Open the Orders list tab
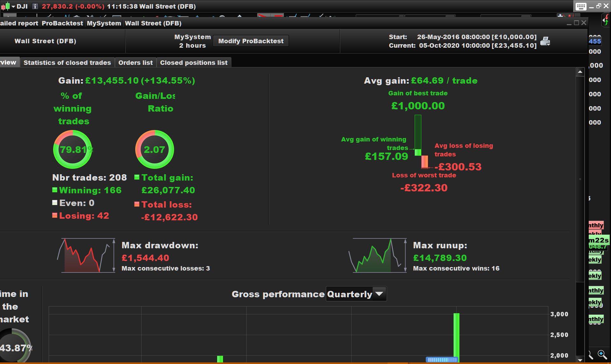Screen dimensions: 611x364 [135, 63]
